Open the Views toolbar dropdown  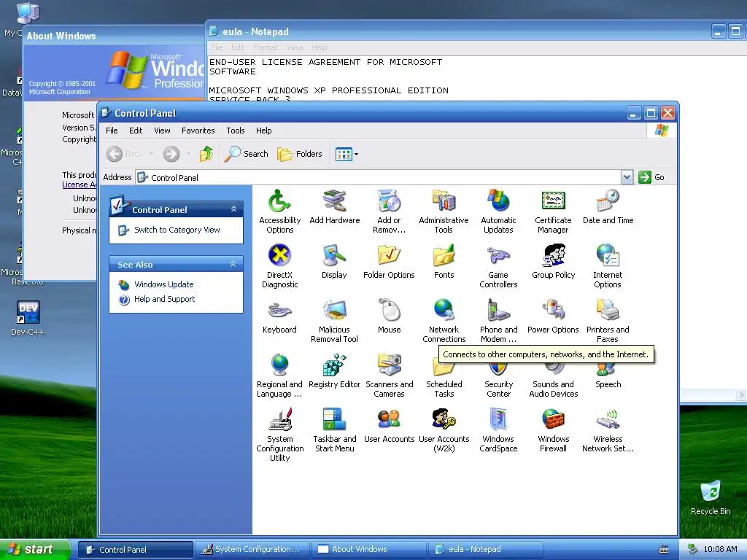pos(356,154)
